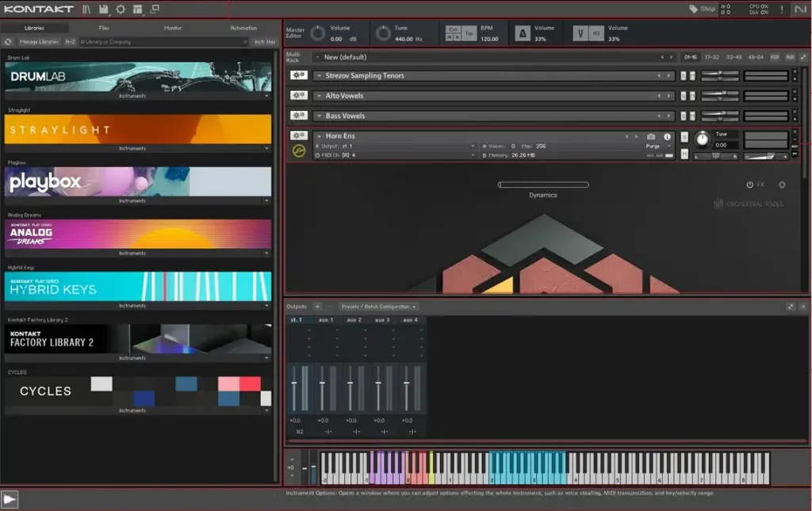Open the settings gear in instrument view
812x511 pixels.
782,185
